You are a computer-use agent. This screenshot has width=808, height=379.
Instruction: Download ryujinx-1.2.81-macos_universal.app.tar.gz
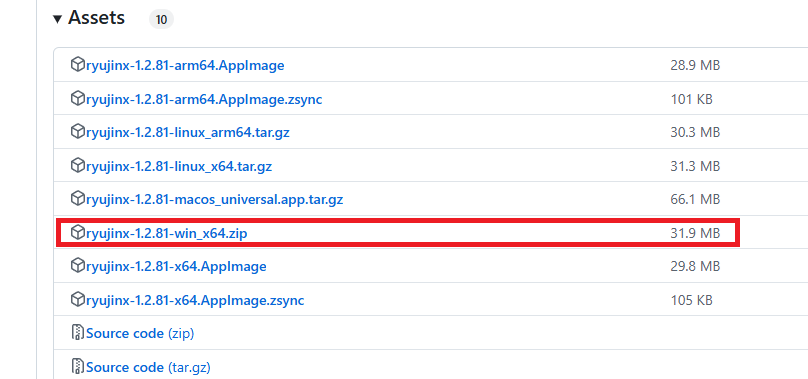tap(214, 199)
